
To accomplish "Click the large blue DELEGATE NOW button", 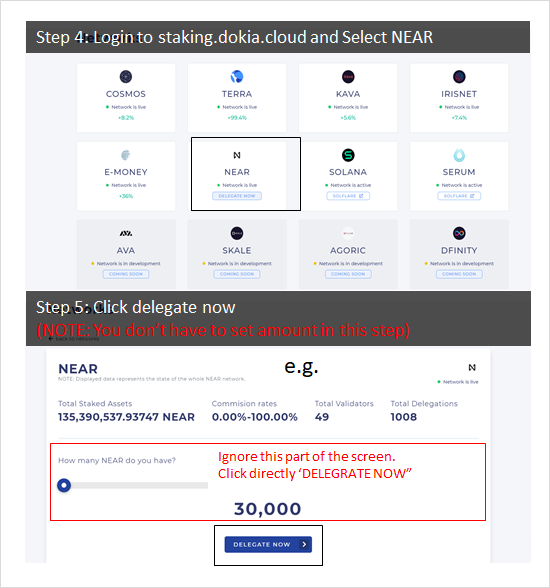I will (x=268, y=544).
